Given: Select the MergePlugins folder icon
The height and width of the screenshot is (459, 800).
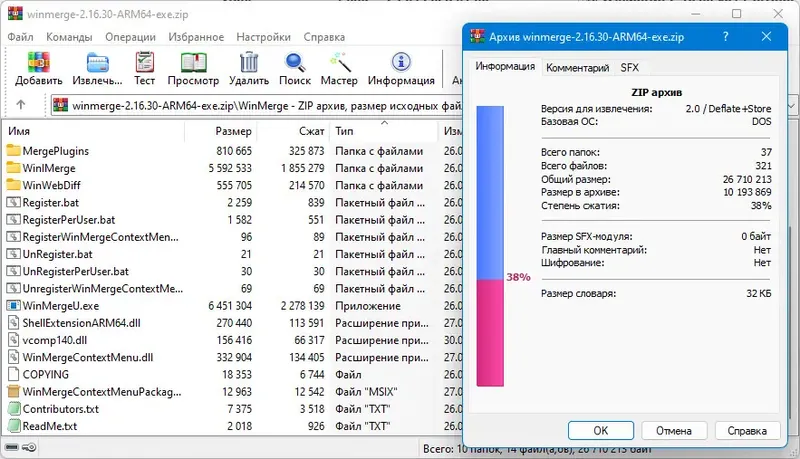Looking at the screenshot, I should pyautogui.click(x=13, y=150).
